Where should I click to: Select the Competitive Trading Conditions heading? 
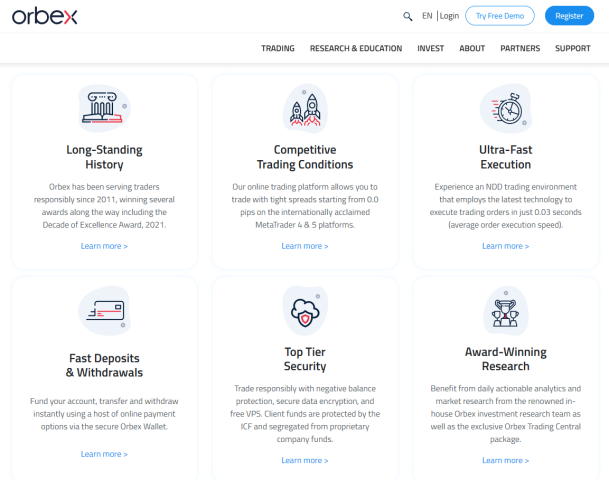[x=305, y=157]
